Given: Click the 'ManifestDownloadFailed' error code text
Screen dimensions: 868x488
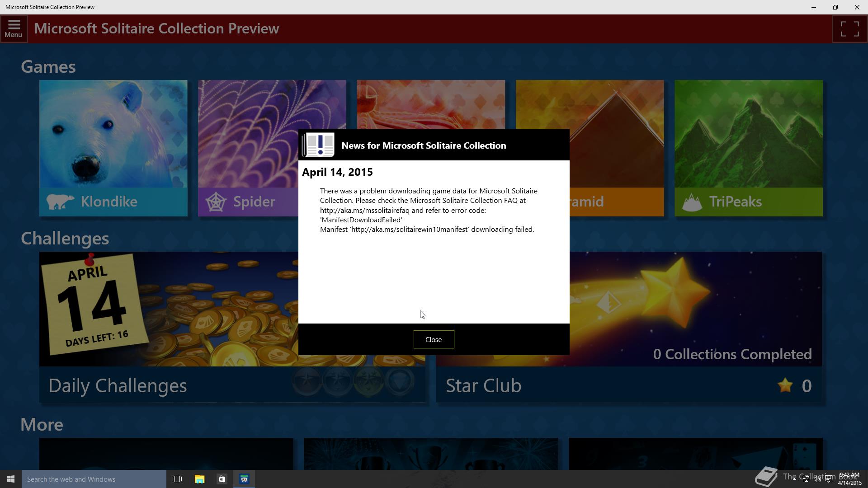Looking at the screenshot, I should [361, 220].
